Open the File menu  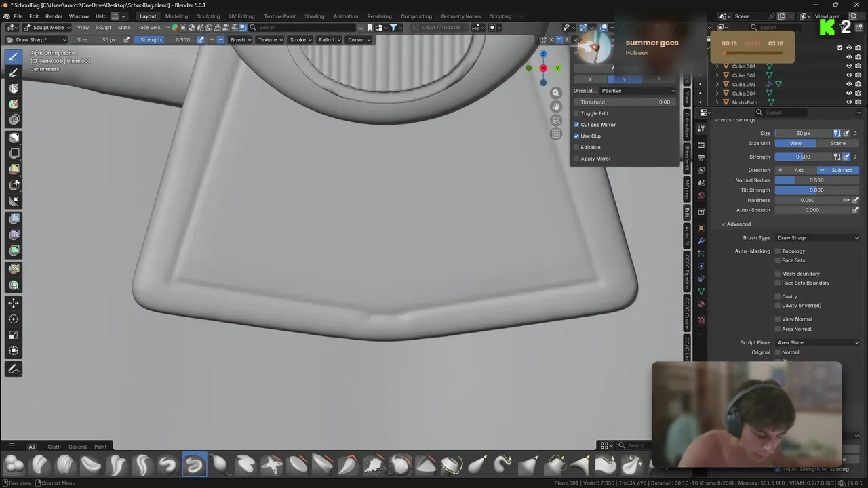pos(18,16)
